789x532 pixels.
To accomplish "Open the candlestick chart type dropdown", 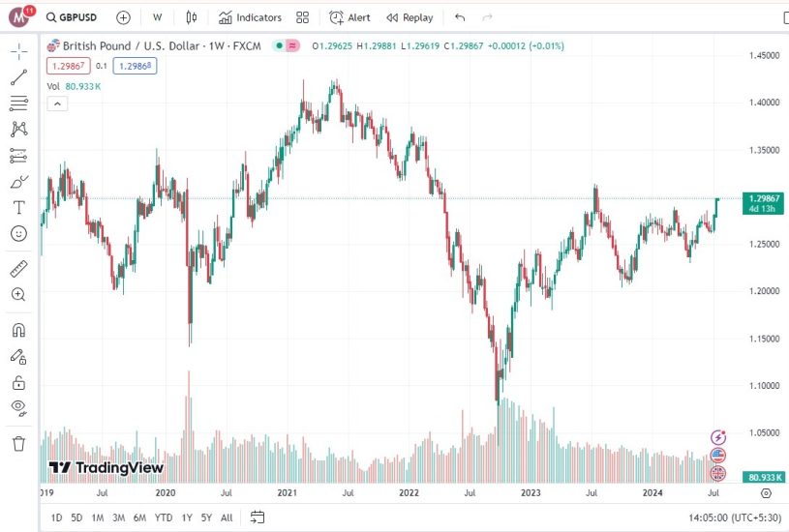I will 191,17.
